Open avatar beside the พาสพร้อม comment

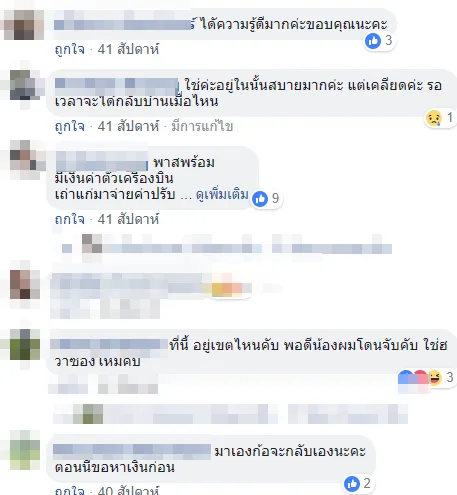tap(25, 155)
